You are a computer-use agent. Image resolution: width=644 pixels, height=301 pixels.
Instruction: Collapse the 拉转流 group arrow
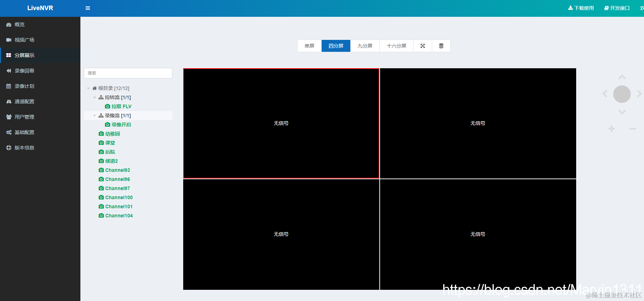coord(94,97)
